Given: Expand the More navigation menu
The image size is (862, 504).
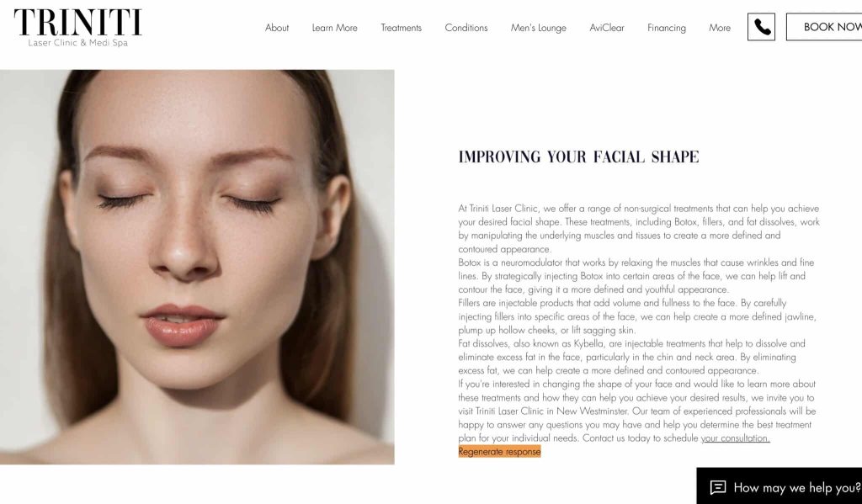Looking at the screenshot, I should pos(720,28).
